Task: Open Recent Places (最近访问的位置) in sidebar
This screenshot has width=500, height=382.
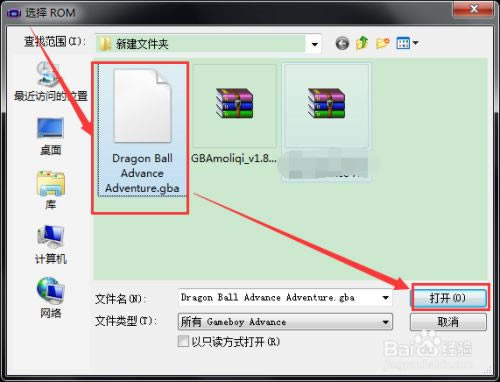Action: 50,82
